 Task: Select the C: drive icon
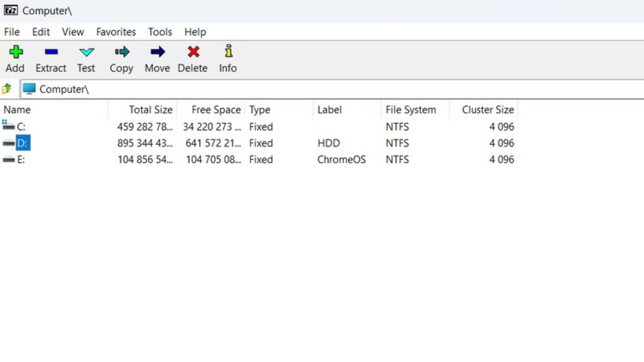pyautogui.click(x=8, y=127)
